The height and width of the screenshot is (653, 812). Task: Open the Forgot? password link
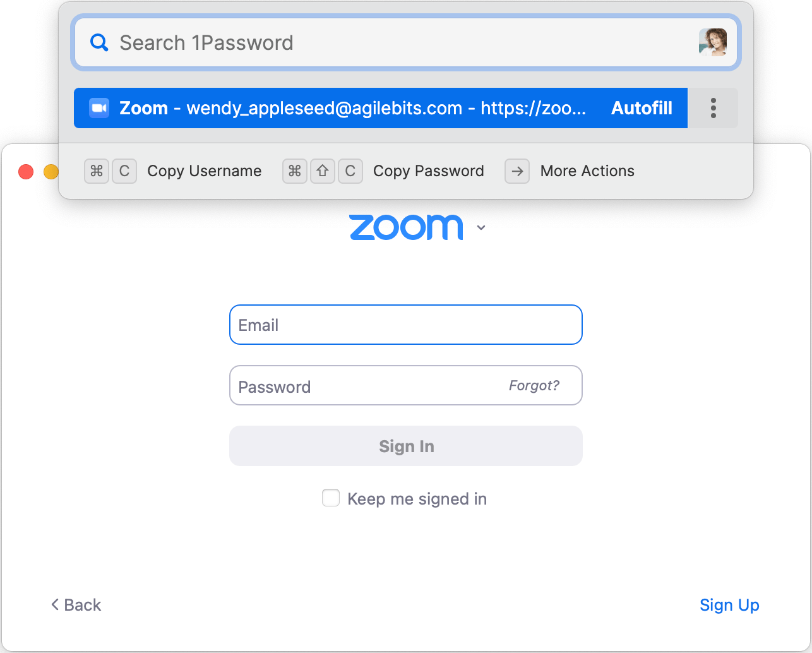coord(534,385)
